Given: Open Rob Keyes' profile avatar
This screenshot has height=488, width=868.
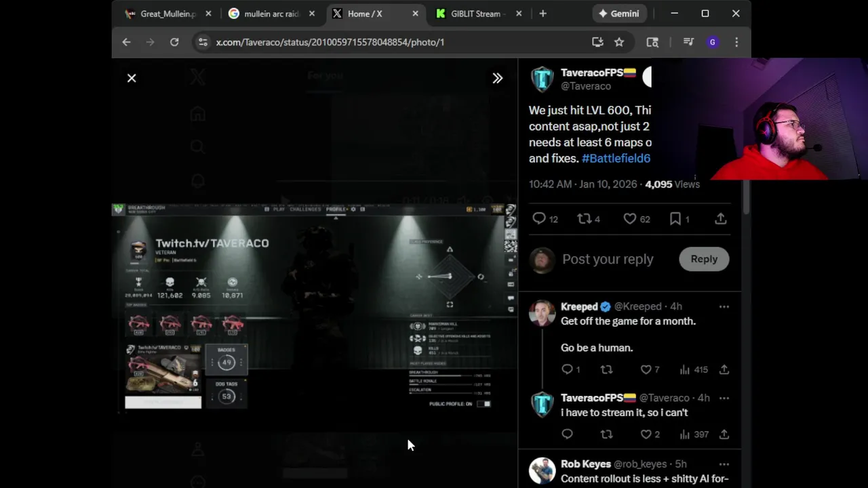Looking at the screenshot, I should (x=542, y=470).
